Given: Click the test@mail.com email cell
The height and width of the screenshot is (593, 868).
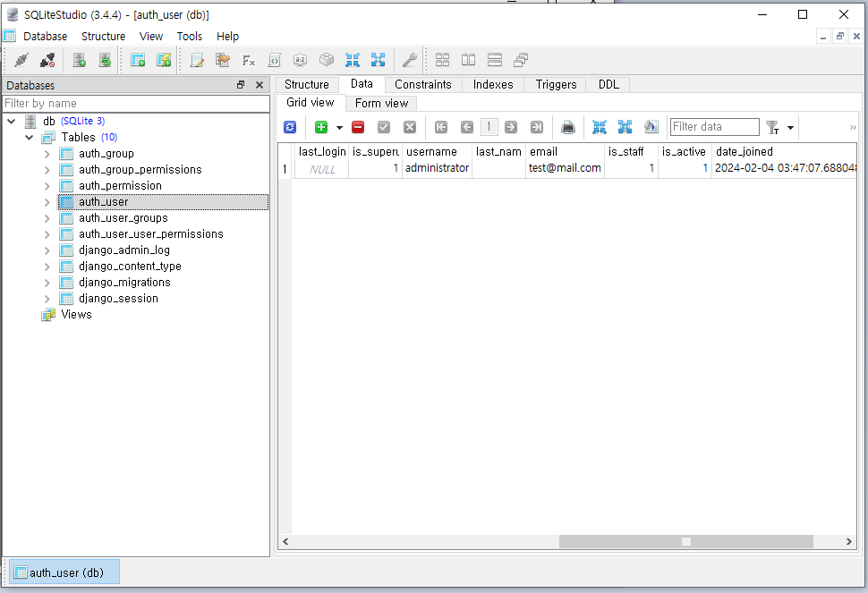Looking at the screenshot, I should point(565,168).
